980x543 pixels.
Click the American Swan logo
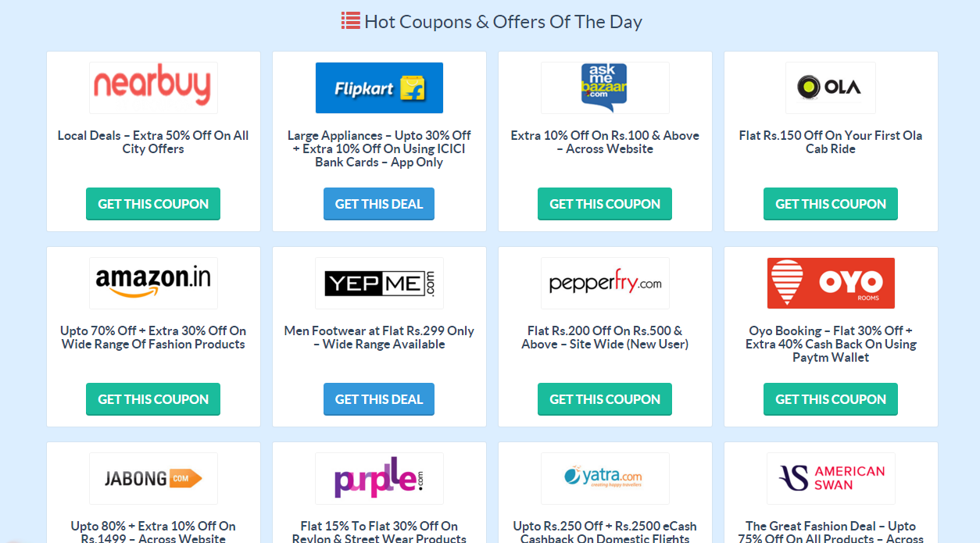pyautogui.click(x=830, y=478)
